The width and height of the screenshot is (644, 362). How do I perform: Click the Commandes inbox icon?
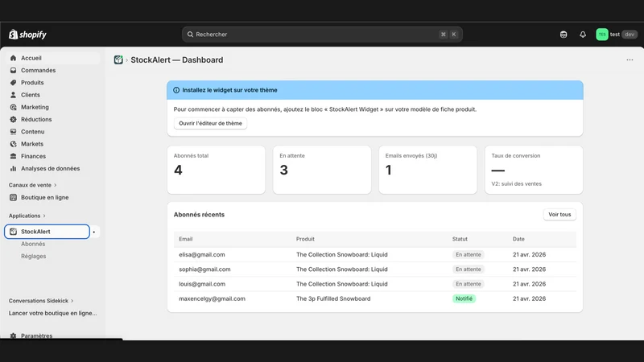tap(13, 70)
